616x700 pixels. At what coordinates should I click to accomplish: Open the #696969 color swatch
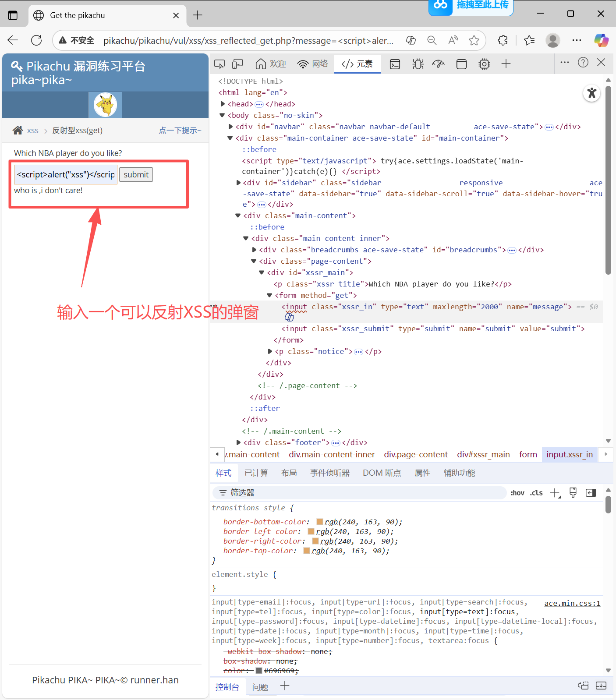click(259, 671)
